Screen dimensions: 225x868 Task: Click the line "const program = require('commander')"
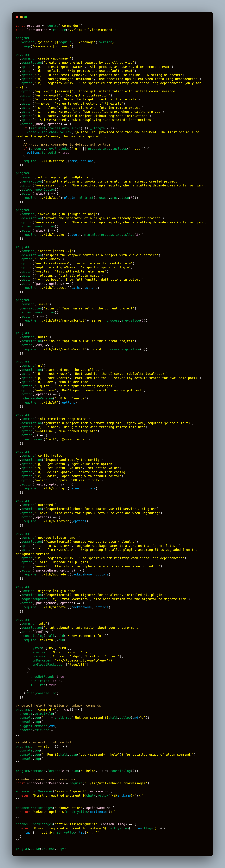(x=49, y=26)
